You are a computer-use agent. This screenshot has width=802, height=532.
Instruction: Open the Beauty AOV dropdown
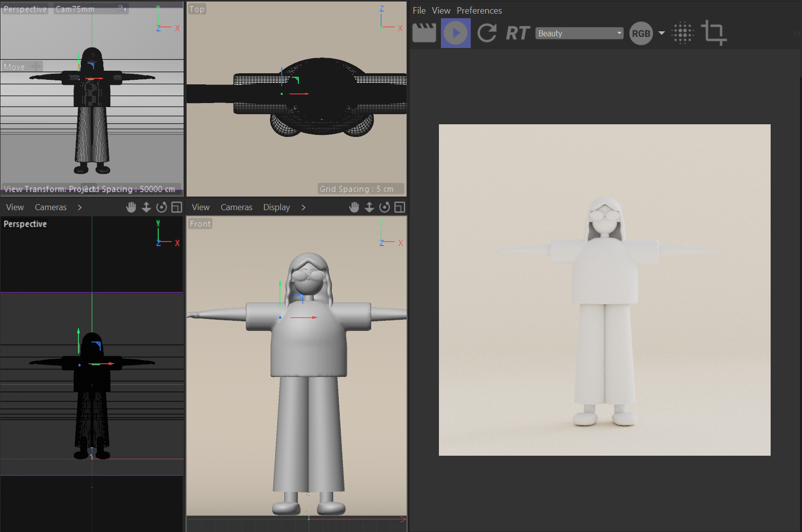coord(579,33)
